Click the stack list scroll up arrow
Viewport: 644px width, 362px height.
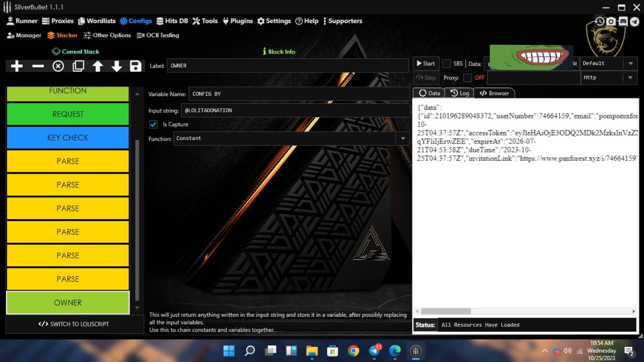[x=137, y=94]
